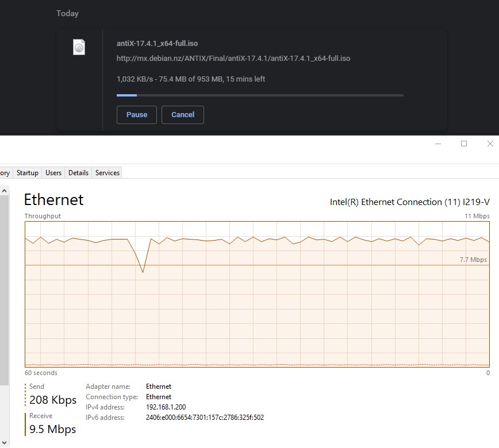Switch to the Startup tab
This screenshot has width=499, height=448.
point(28,173)
